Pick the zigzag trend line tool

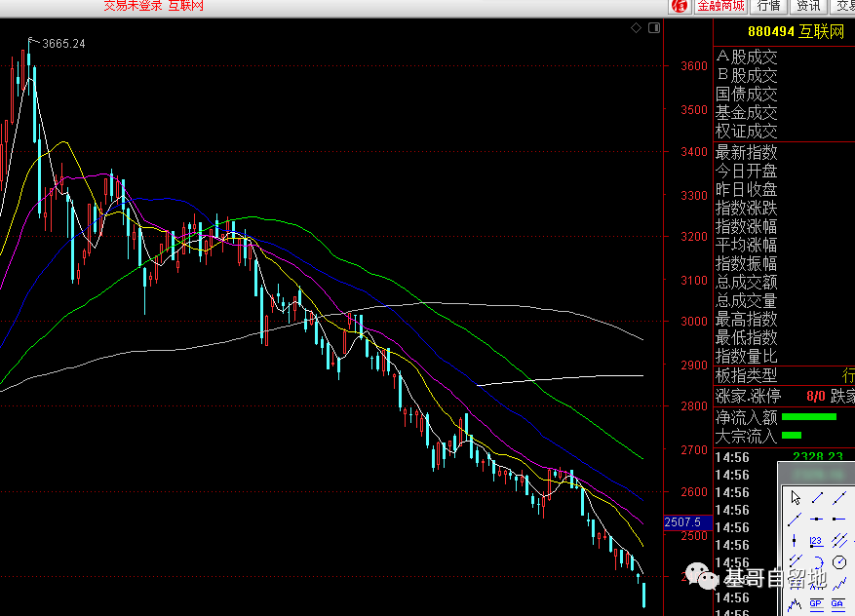point(839,583)
